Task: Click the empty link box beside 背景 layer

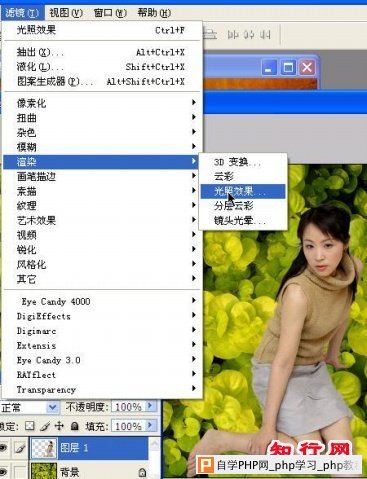Action: click(20, 472)
